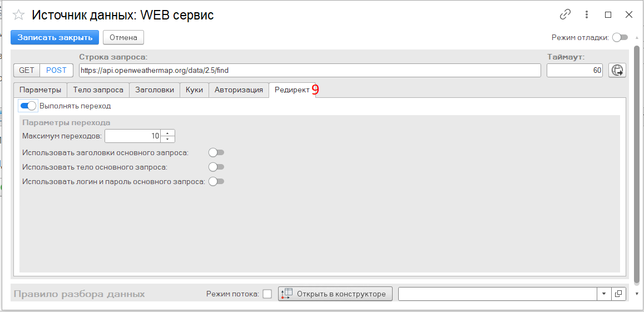Click the globe icon next to the timeout field
Image resolution: width=644 pixels, height=312 pixels.
(x=617, y=70)
